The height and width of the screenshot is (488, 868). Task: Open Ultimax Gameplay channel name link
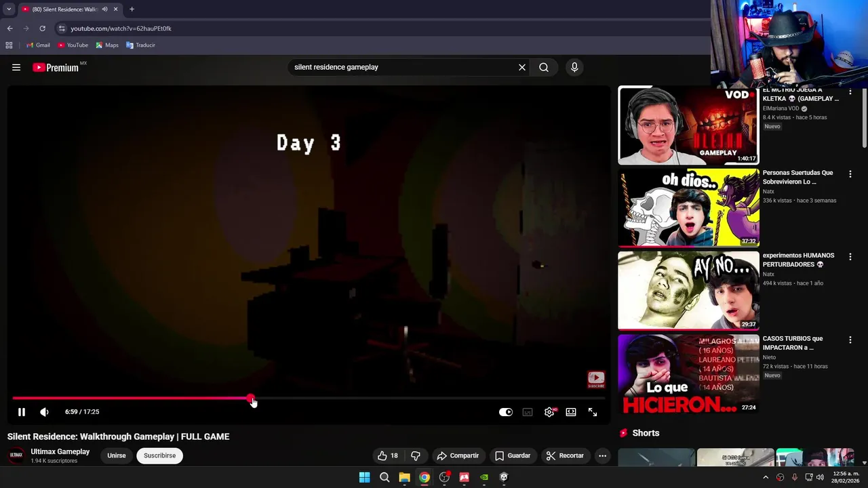[60, 451]
